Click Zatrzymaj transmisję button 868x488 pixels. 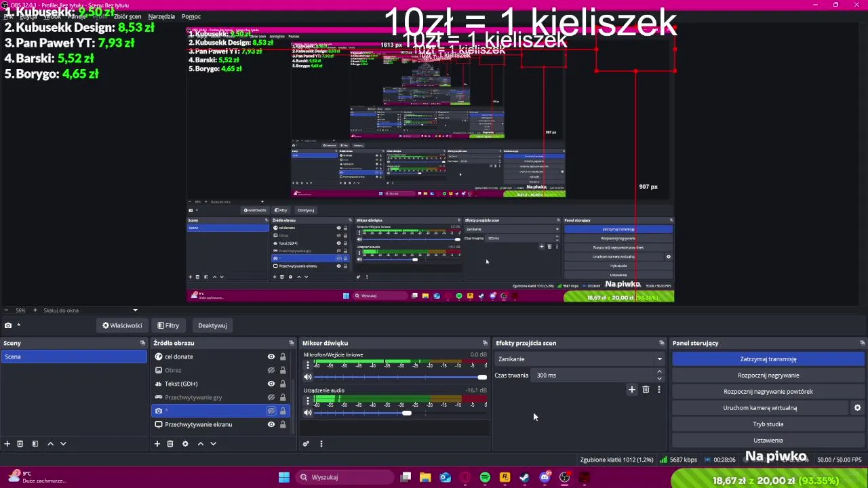coord(768,359)
